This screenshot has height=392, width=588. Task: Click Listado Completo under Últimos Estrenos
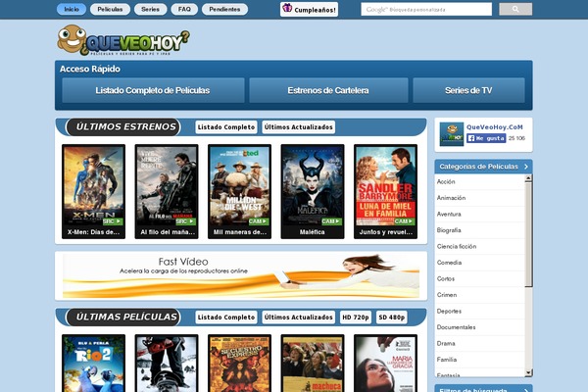pyautogui.click(x=226, y=126)
